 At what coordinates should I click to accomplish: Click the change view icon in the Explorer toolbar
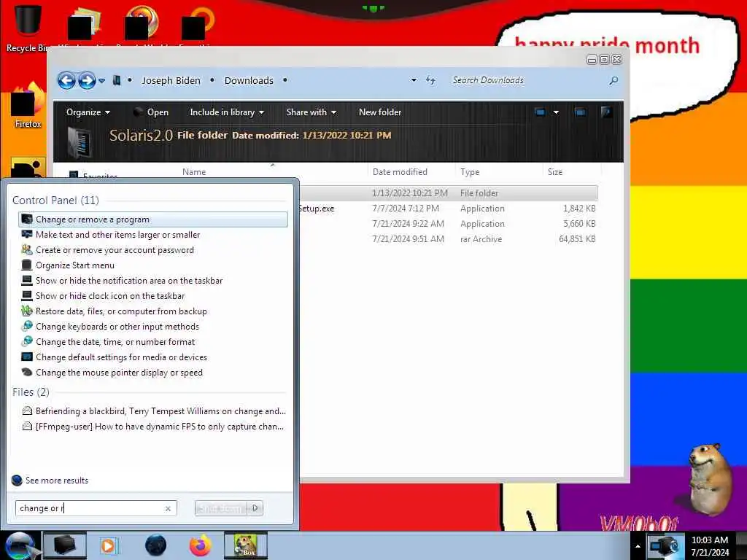pos(540,112)
